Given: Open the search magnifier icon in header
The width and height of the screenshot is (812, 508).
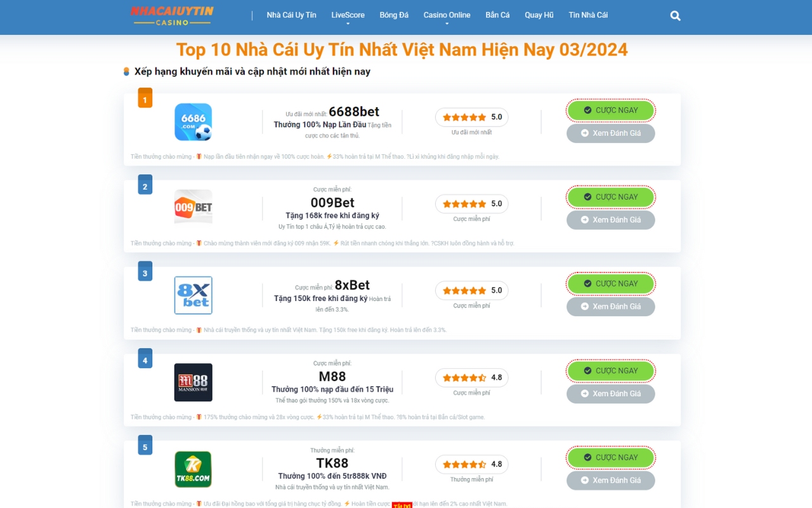Looking at the screenshot, I should (675, 16).
